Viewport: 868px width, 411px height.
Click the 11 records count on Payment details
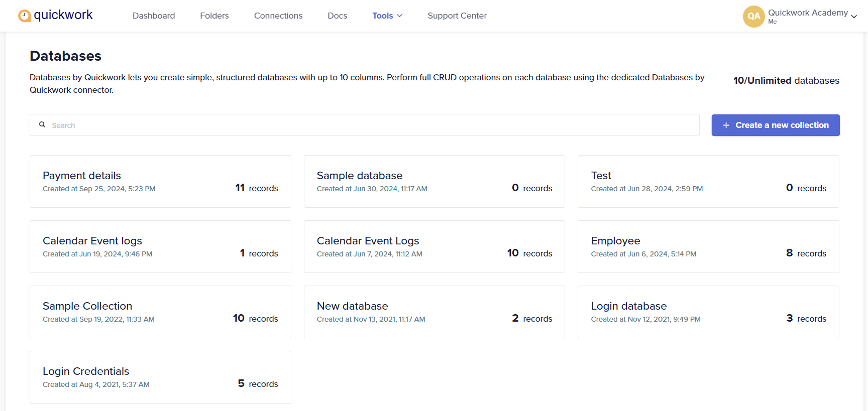click(x=257, y=188)
